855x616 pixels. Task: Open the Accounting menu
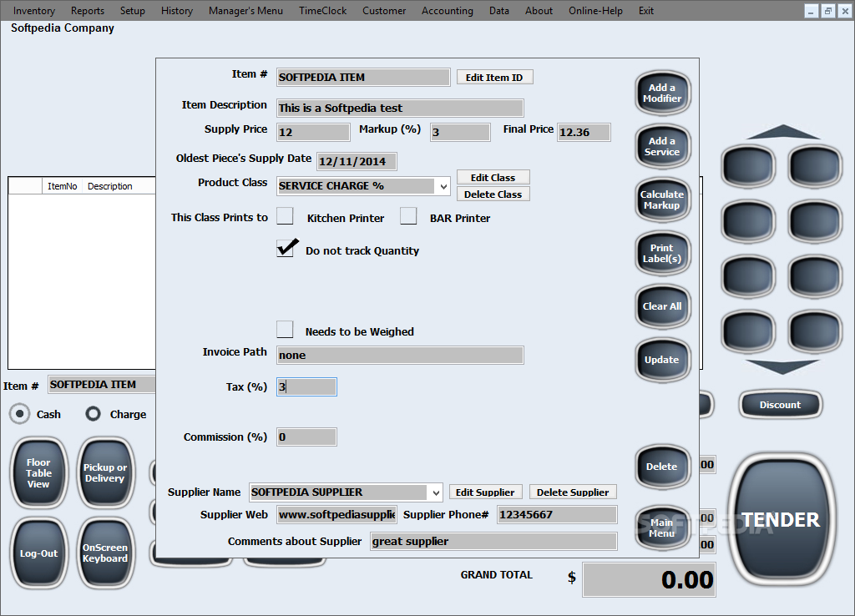click(448, 10)
